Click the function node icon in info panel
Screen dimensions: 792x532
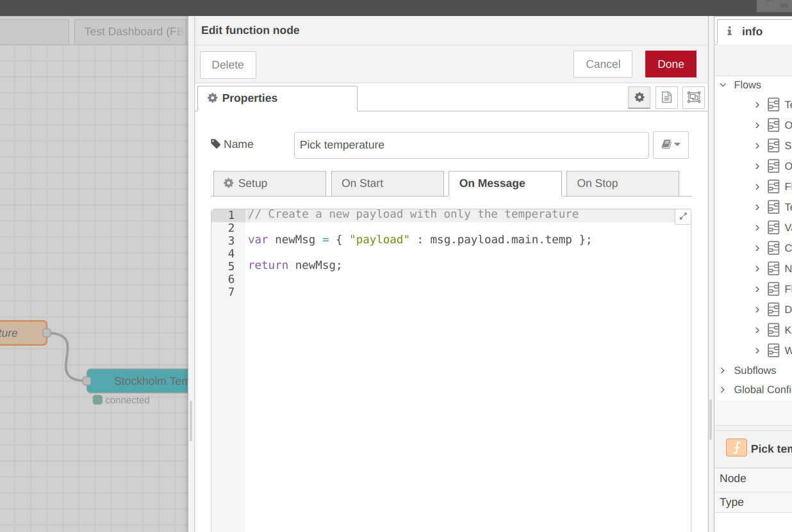[x=736, y=447]
